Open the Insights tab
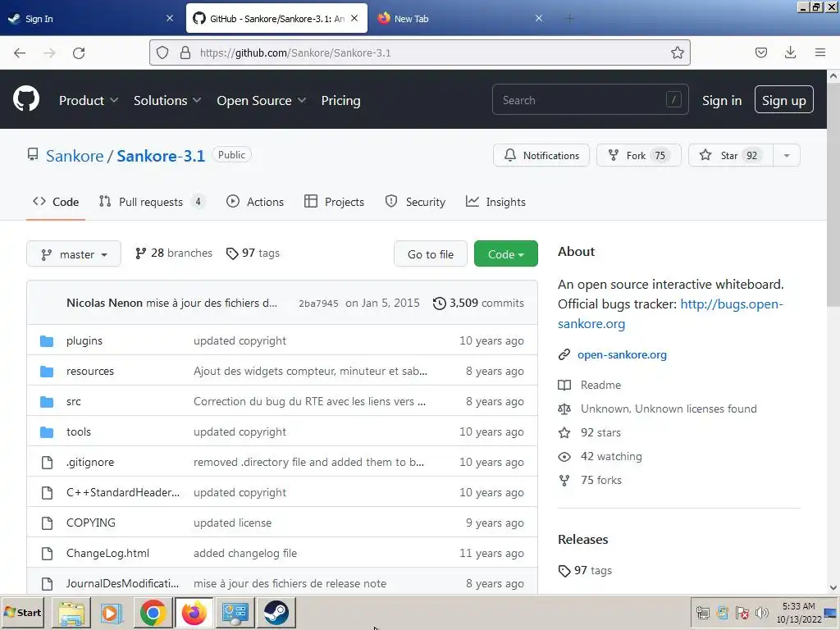This screenshot has height=630, width=840. (495, 202)
